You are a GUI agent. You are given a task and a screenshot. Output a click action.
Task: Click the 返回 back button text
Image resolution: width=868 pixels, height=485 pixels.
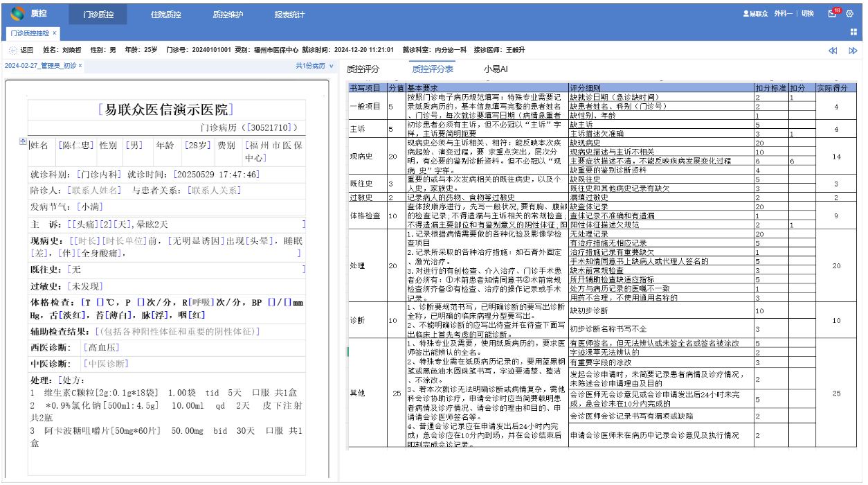(x=26, y=50)
